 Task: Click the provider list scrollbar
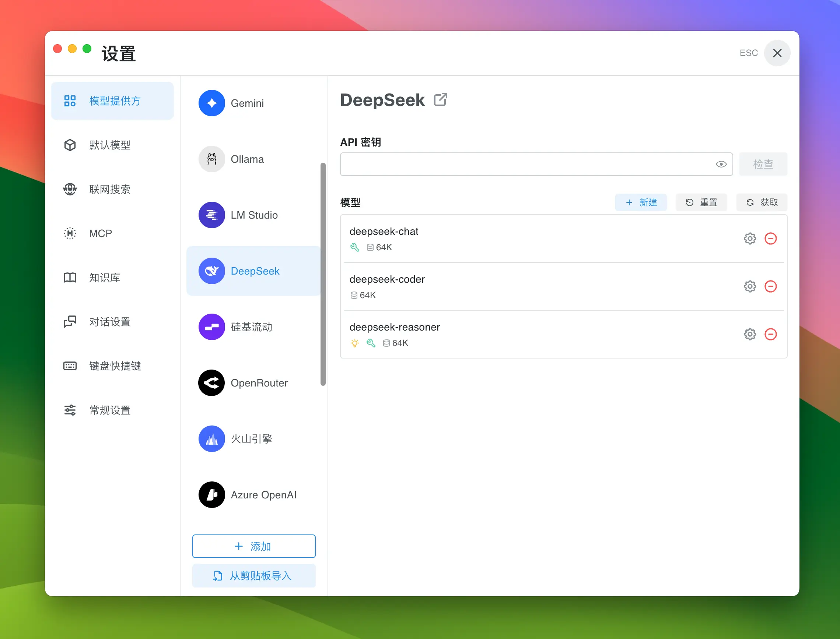pyautogui.click(x=323, y=274)
